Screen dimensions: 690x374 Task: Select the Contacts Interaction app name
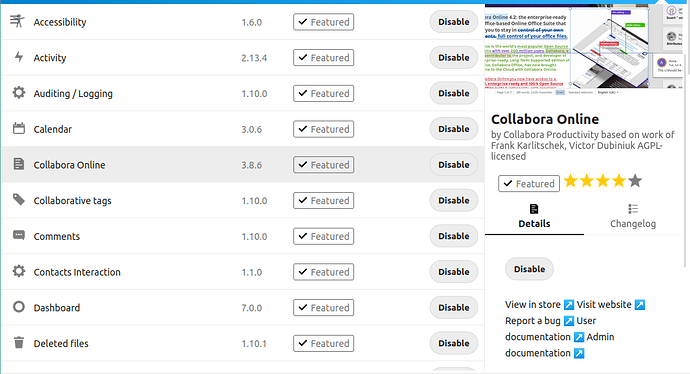tap(77, 272)
